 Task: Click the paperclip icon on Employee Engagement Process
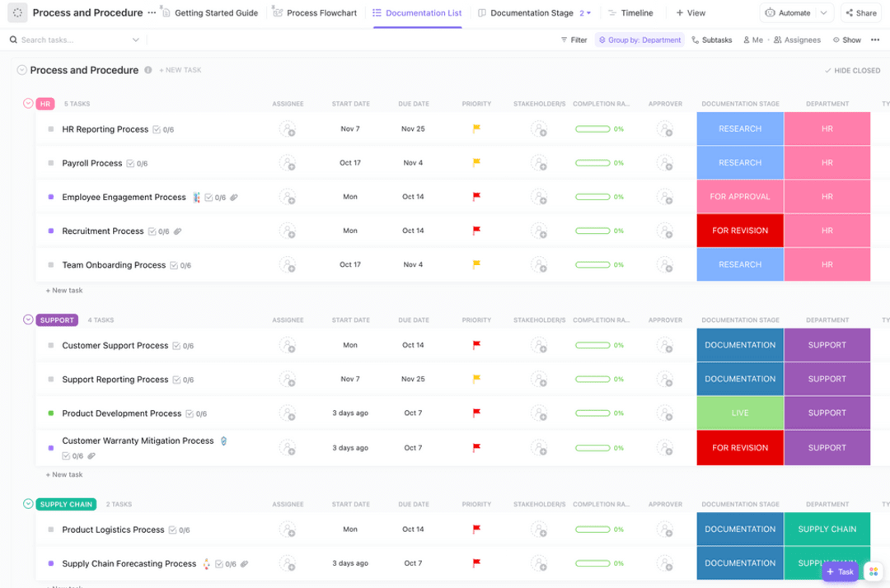233,197
